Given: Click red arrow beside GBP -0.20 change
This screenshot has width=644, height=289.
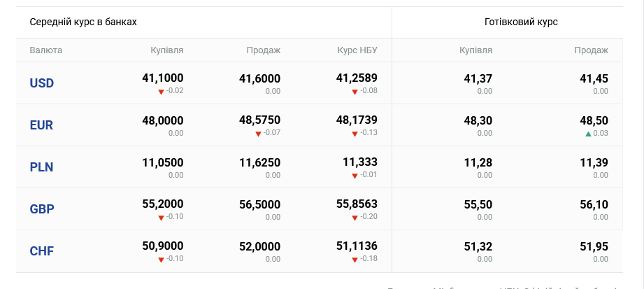Looking at the screenshot, I should pos(355,218).
